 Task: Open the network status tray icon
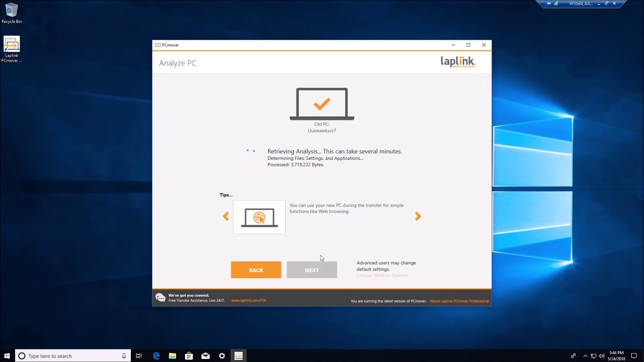pyautogui.click(x=594, y=356)
